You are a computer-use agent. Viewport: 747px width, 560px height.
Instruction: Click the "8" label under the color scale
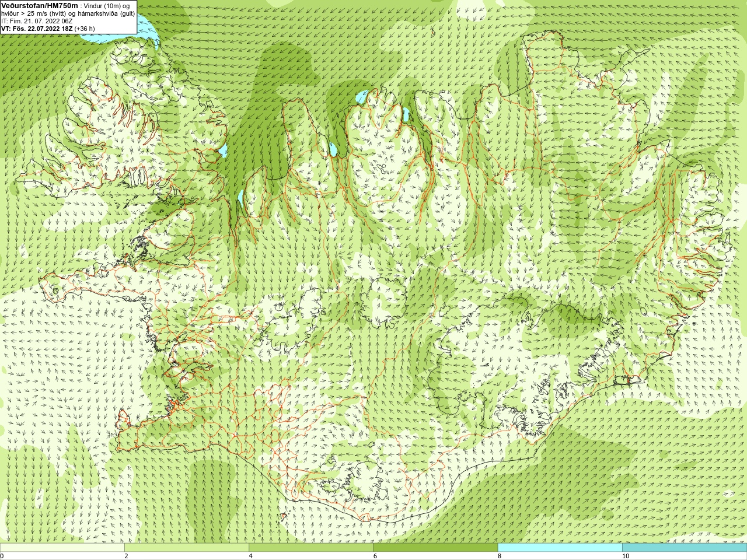pyautogui.click(x=500, y=556)
